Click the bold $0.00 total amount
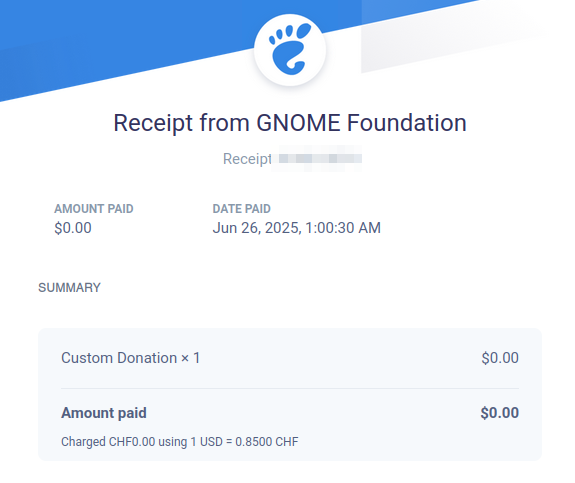Image resolution: width=575 pixels, height=483 pixels. click(x=499, y=413)
